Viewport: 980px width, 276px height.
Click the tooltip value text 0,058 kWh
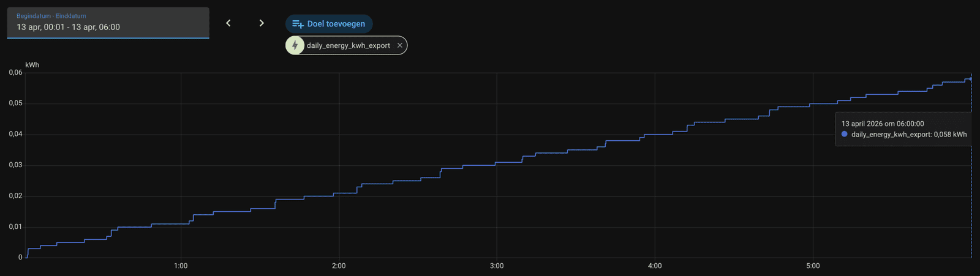[950, 135]
